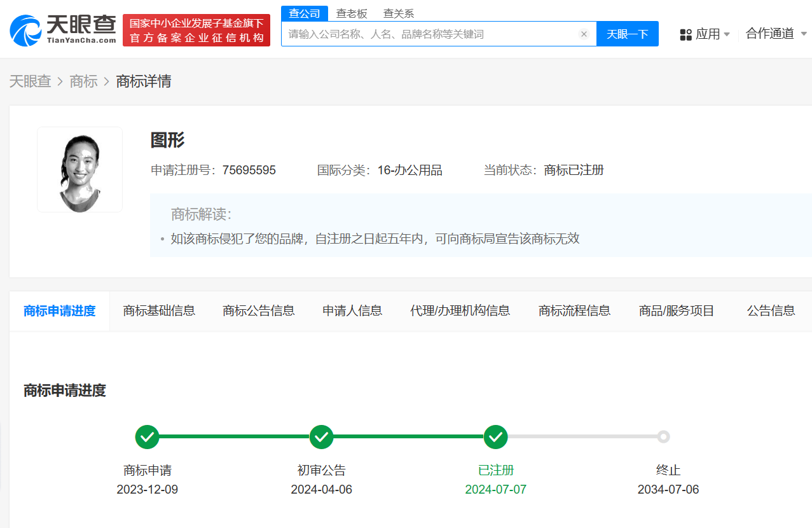
Task: Click the 天眼查 breadcrumb home link
Action: pos(31,81)
